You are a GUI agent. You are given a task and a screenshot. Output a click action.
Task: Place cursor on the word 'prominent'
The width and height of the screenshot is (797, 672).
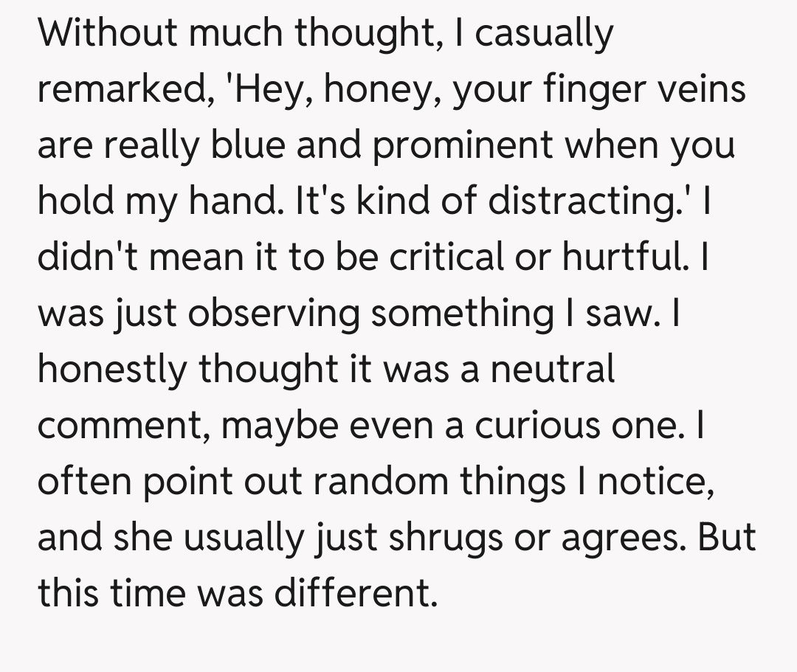click(x=463, y=145)
